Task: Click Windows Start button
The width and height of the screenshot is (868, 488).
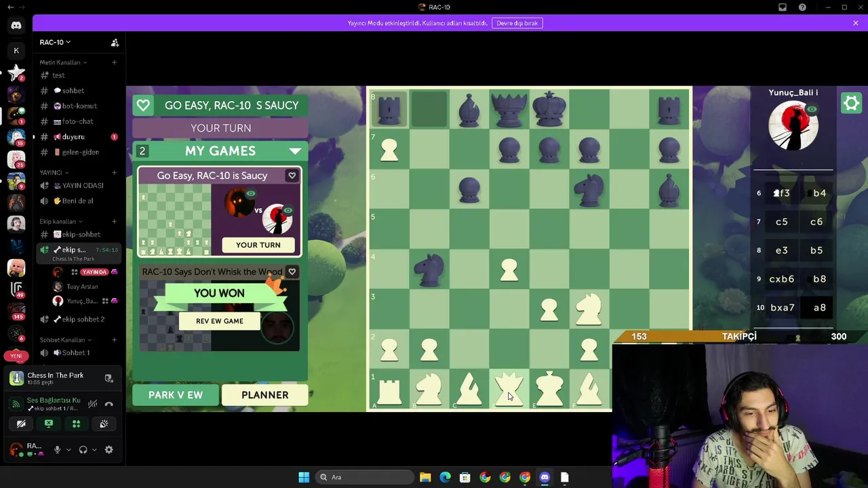Action: 304,477
